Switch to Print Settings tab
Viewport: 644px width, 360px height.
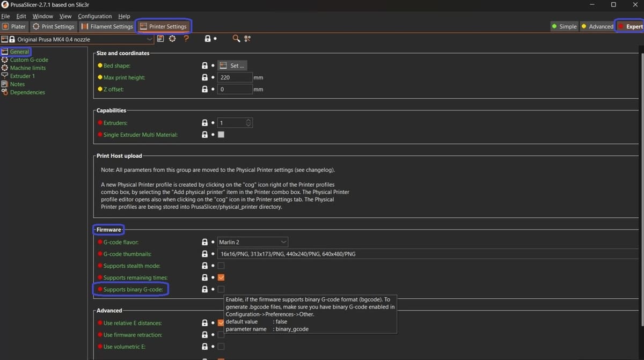click(54, 26)
